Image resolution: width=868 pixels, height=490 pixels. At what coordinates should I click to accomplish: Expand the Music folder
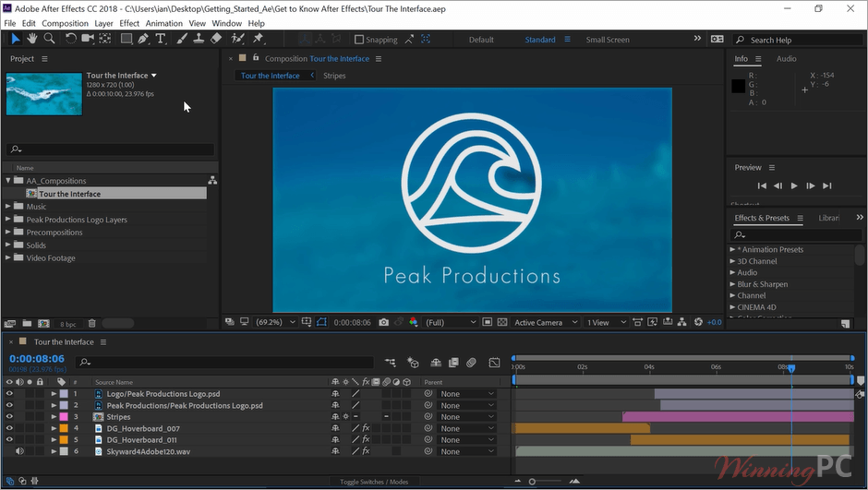pyautogui.click(x=7, y=206)
